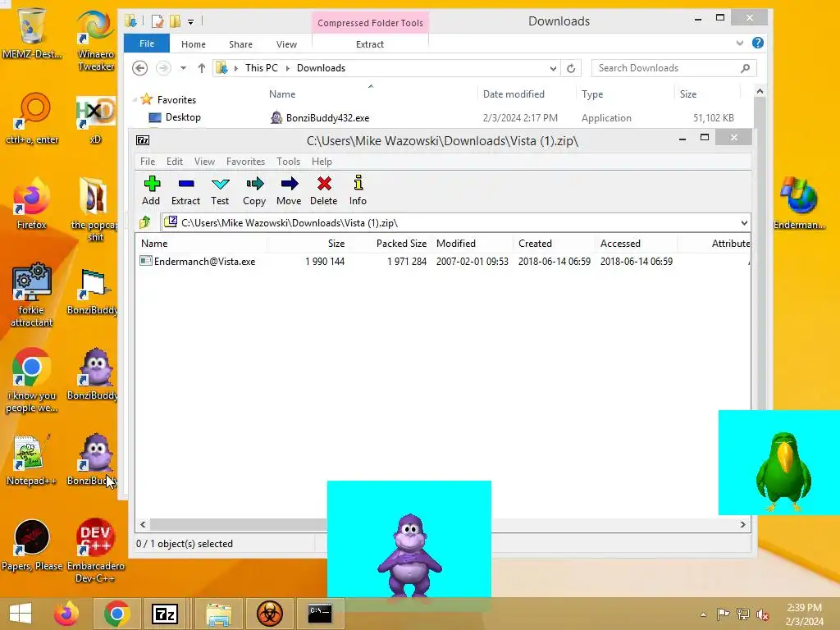The height and width of the screenshot is (630, 840).
Task: Select Desktop in Explorer navigation pane
Action: [x=183, y=117]
